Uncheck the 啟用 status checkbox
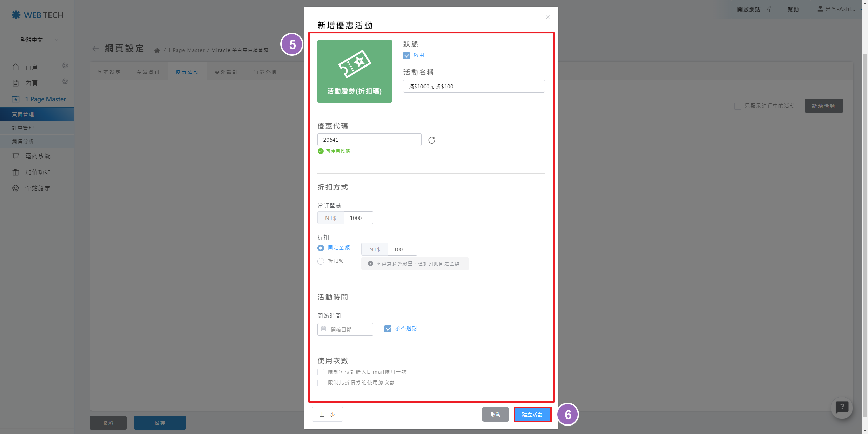This screenshot has width=868, height=434. [x=407, y=55]
